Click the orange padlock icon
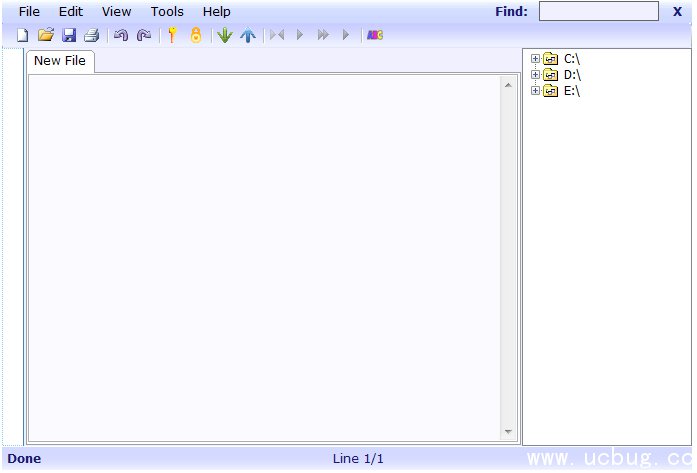 pyautogui.click(x=196, y=35)
